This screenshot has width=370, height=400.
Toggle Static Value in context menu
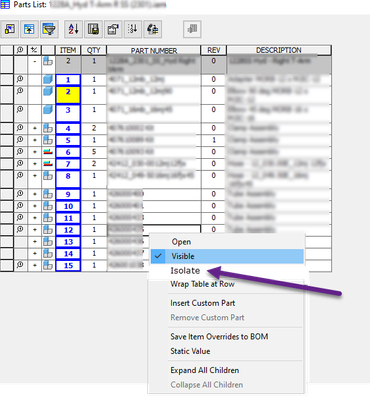pyautogui.click(x=190, y=351)
